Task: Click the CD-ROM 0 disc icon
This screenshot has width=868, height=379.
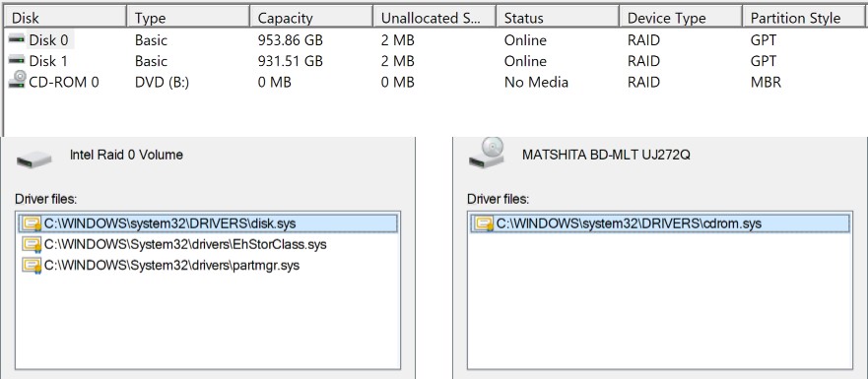Action: point(17,80)
